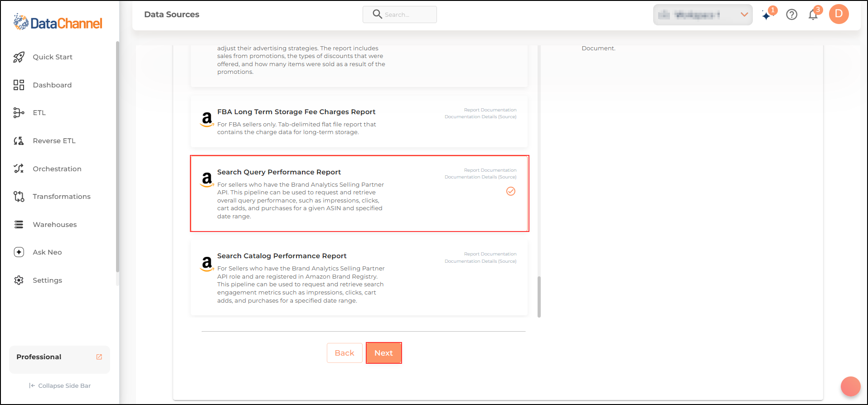Image resolution: width=868 pixels, height=405 pixels.
Task: Click the Orchestration icon
Action: click(x=19, y=169)
